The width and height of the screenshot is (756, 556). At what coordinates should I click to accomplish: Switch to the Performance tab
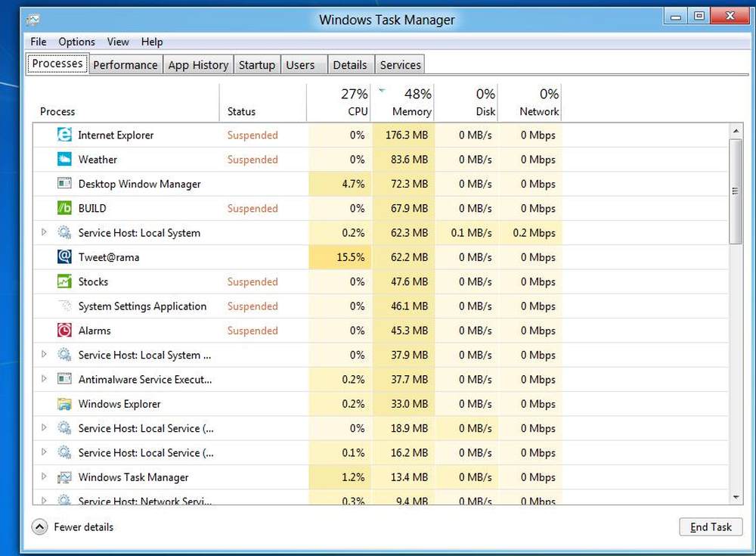click(x=125, y=64)
